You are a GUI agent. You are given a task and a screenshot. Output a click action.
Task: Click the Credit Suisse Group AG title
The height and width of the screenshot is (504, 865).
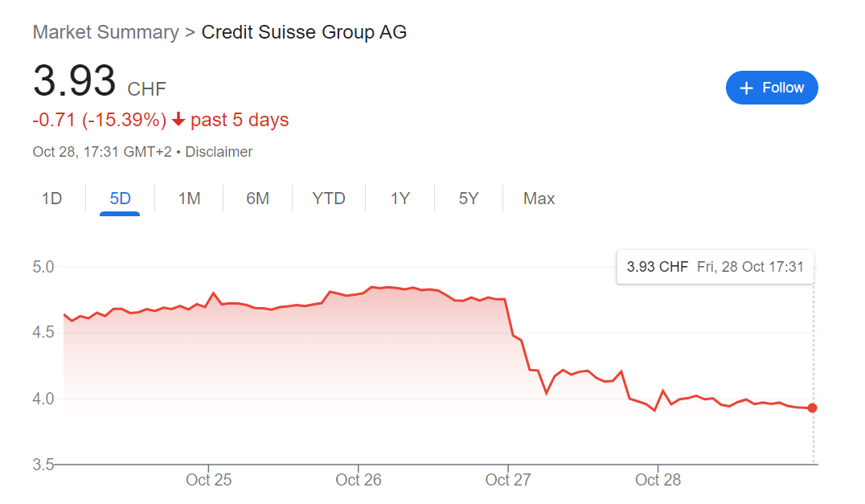coord(304,32)
